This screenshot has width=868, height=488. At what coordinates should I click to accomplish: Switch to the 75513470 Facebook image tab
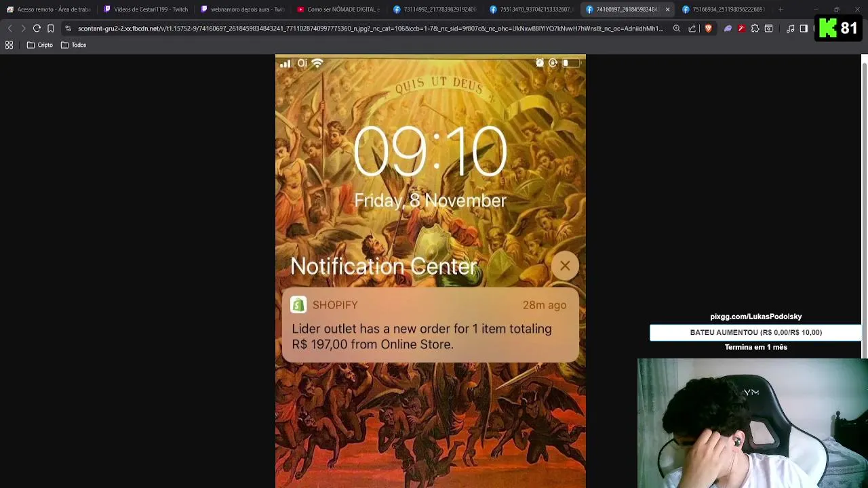pyautogui.click(x=532, y=9)
